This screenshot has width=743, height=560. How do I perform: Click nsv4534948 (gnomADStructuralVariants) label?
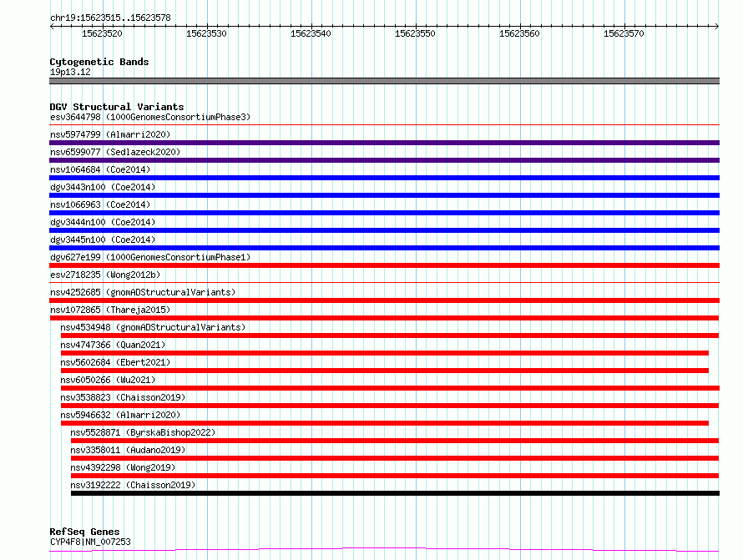tap(153, 327)
